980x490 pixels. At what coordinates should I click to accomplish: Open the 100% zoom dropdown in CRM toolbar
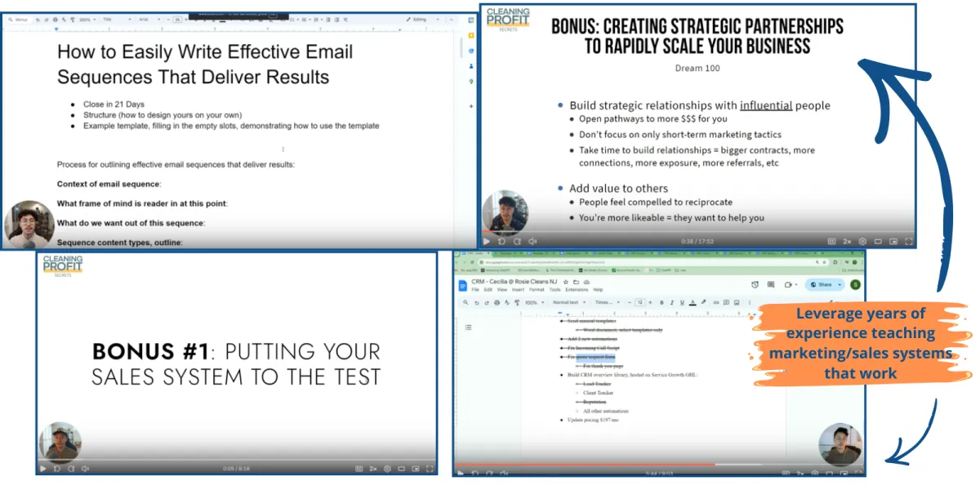click(x=534, y=302)
